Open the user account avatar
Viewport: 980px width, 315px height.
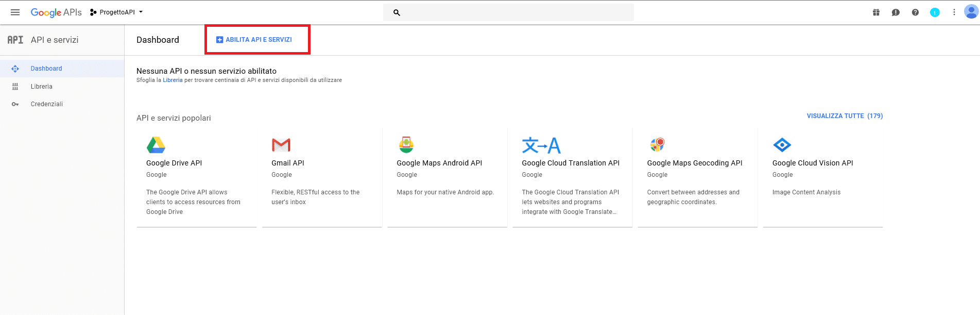pos(971,11)
